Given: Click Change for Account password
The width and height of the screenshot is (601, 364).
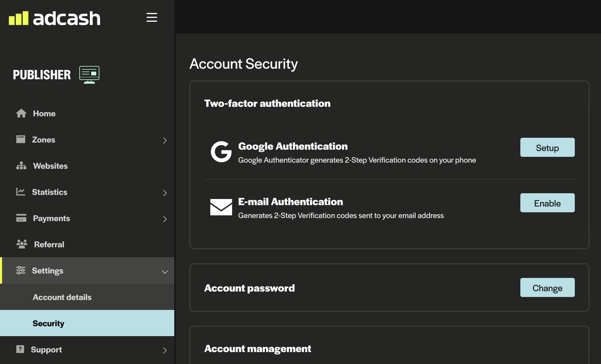Looking at the screenshot, I should point(547,288).
